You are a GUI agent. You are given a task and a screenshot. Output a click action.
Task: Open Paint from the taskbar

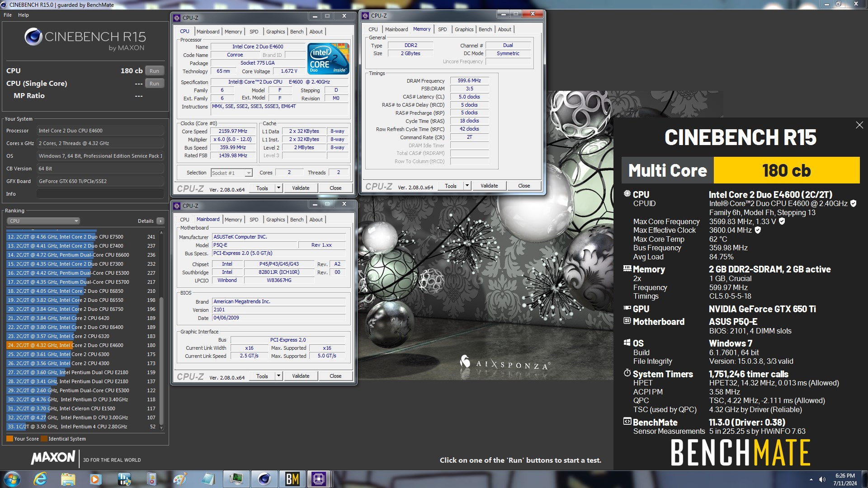click(x=179, y=479)
